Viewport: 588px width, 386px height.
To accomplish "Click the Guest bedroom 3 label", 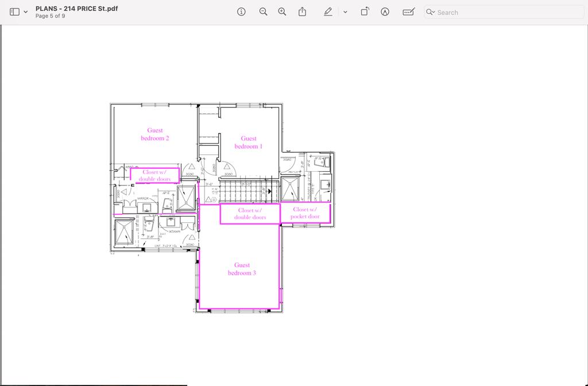I will pos(242,269).
